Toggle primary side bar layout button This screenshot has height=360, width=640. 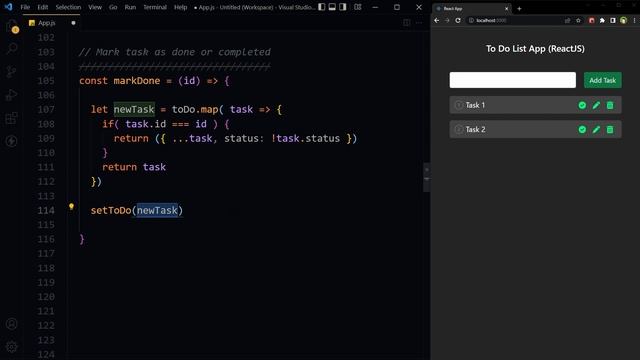point(322,7)
